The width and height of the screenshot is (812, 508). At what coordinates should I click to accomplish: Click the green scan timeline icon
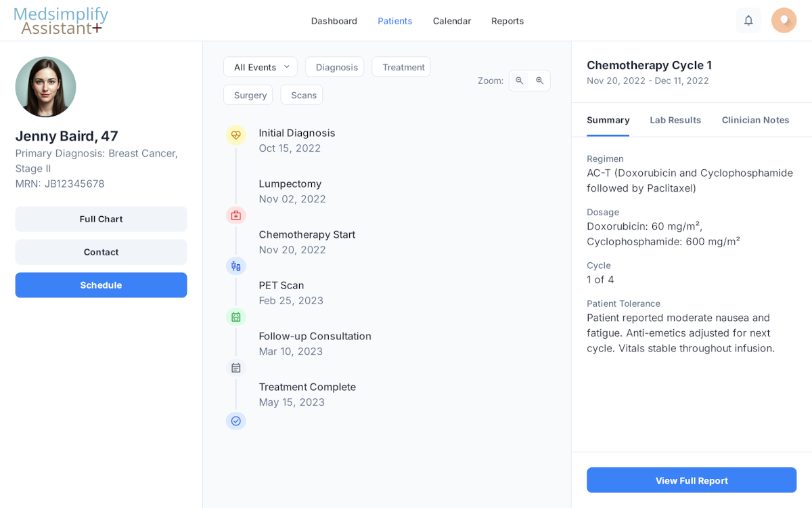pyautogui.click(x=235, y=317)
